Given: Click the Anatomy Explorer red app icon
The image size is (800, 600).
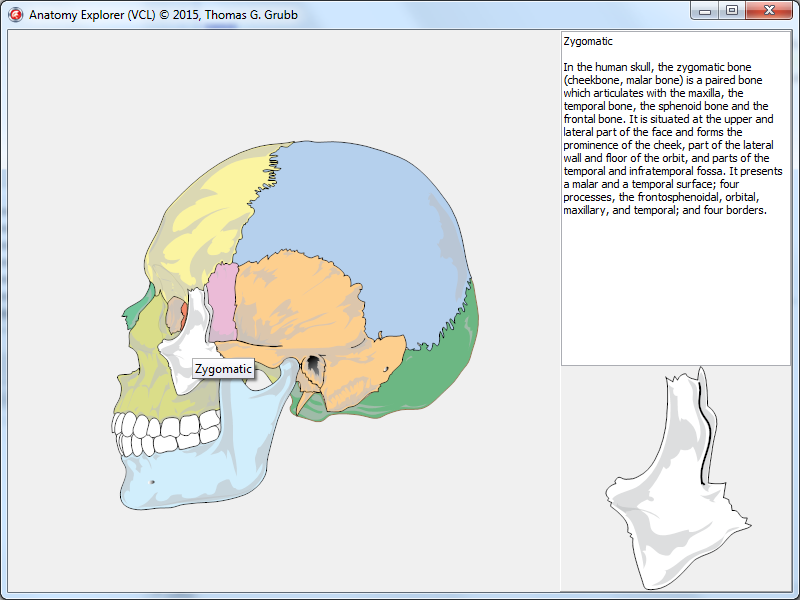Looking at the screenshot, I should [x=15, y=15].
